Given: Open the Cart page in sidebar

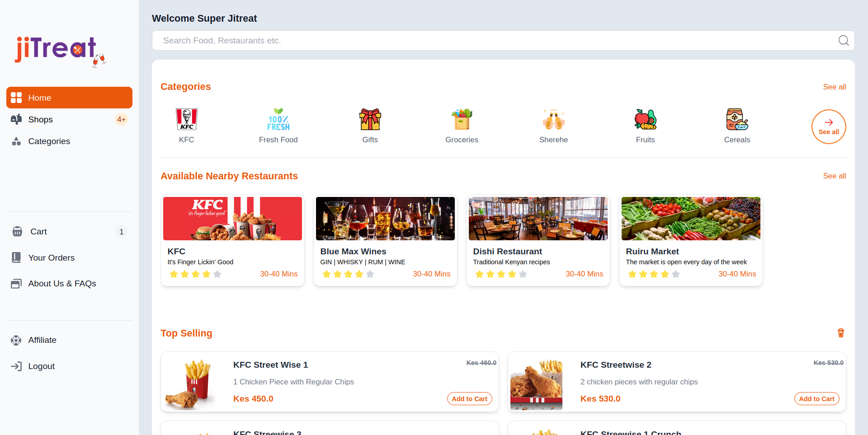Looking at the screenshot, I should [38, 232].
